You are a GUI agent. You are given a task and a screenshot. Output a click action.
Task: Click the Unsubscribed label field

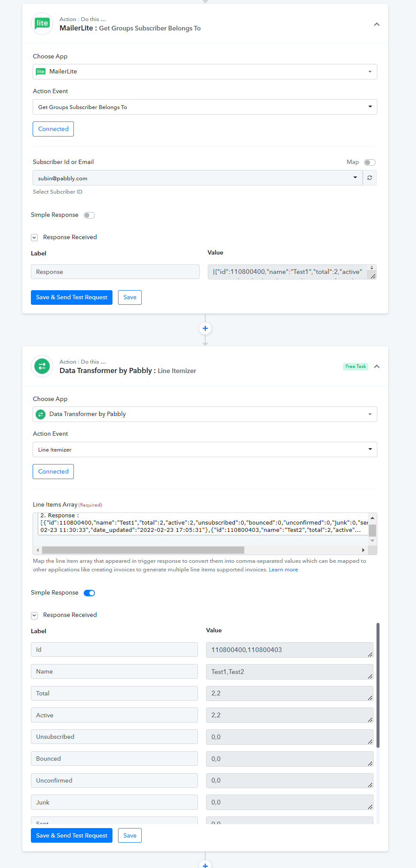tap(114, 737)
